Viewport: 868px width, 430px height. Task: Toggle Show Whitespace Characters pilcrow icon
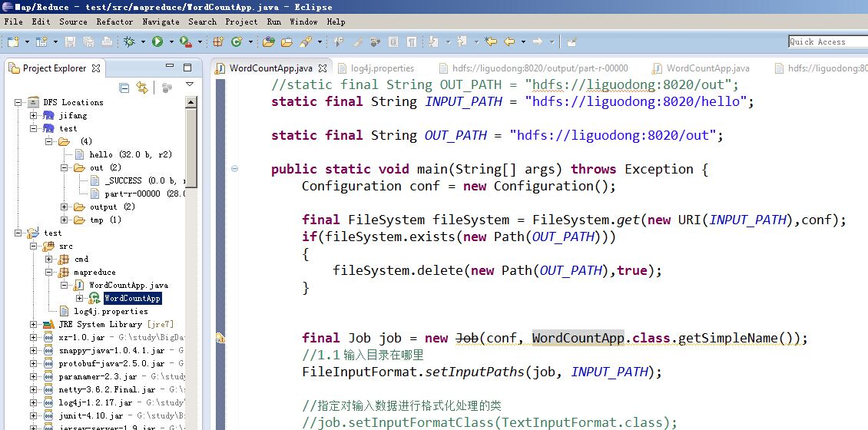pos(412,41)
